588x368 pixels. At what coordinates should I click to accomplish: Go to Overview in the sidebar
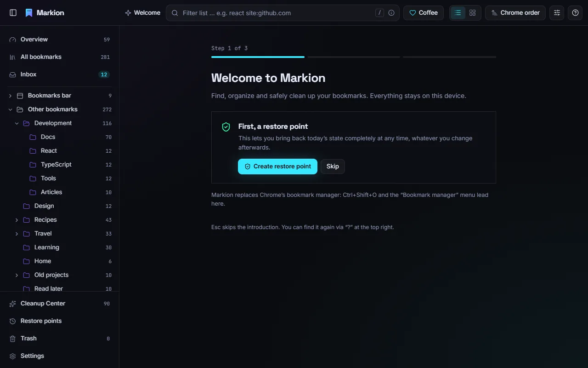coord(59,40)
